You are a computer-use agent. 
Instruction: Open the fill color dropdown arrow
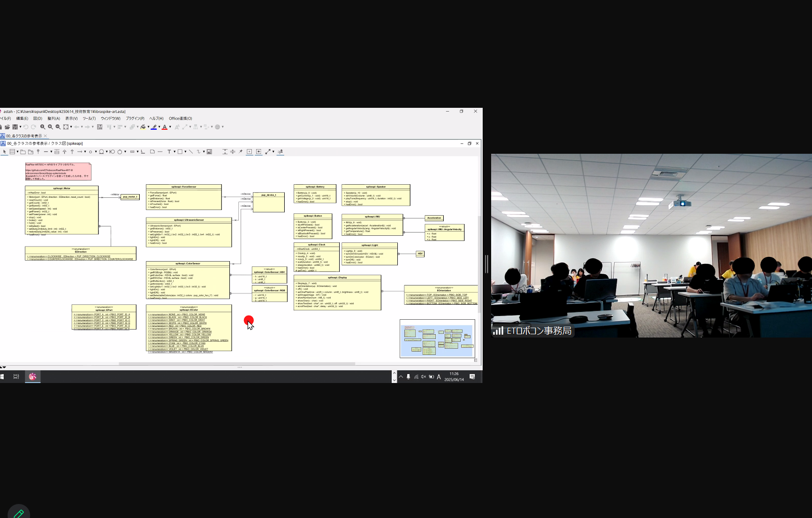coord(148,127)
